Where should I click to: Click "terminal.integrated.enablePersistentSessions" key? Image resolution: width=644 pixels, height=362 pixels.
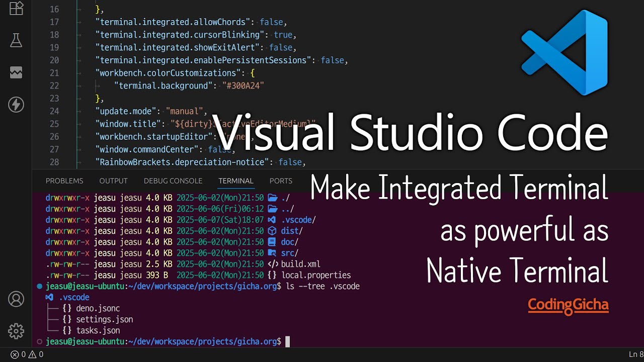203,60
